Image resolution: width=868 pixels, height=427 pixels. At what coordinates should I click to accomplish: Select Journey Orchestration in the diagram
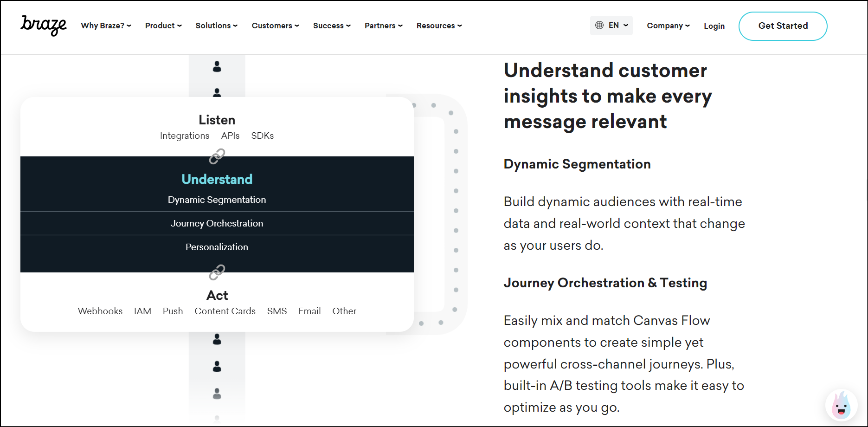[x=217, y=223]
